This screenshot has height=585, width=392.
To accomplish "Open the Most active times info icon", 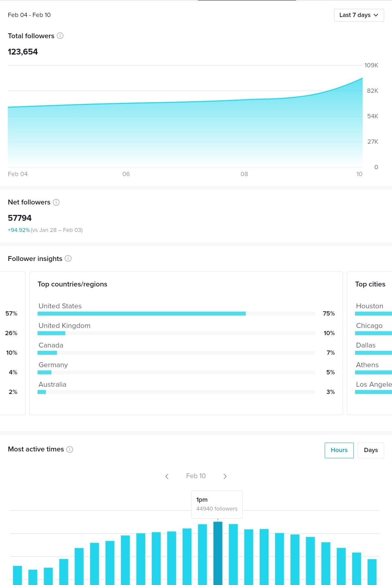I will pyautogui.click(x=70, y=449).
